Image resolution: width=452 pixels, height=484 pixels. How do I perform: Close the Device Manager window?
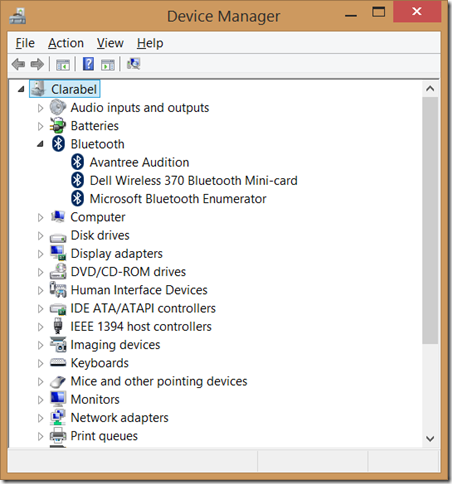417,12
